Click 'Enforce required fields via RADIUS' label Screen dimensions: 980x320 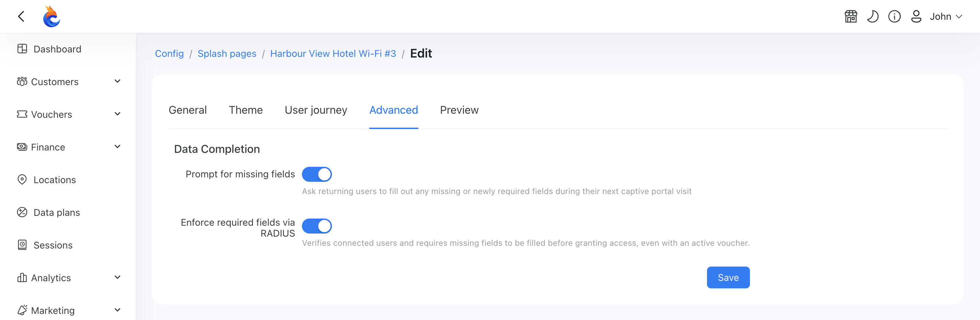coord(238,227)
